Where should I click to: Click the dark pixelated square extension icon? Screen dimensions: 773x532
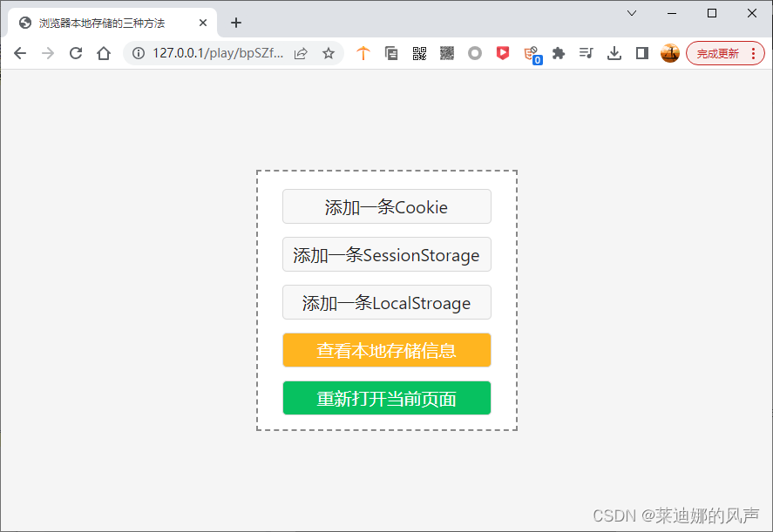pyautogui.click(x=447, y=53)
